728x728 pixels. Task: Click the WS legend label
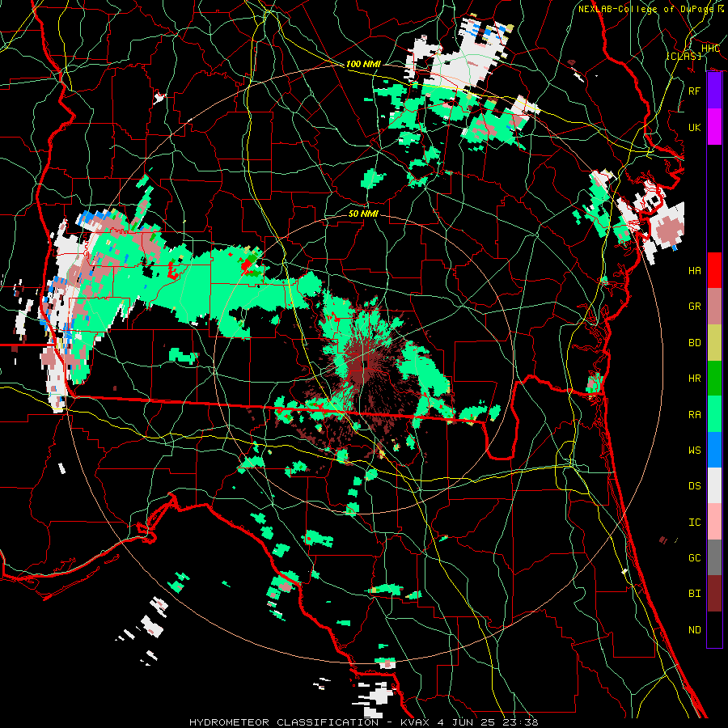pyautogui.click(x=694, y=450)
